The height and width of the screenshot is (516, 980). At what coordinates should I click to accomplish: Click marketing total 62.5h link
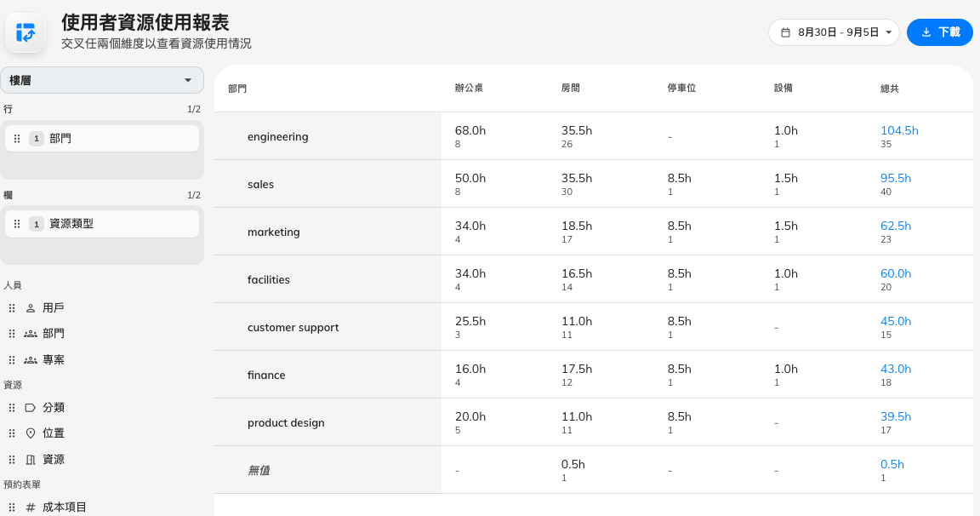click(x=896, y=226)
